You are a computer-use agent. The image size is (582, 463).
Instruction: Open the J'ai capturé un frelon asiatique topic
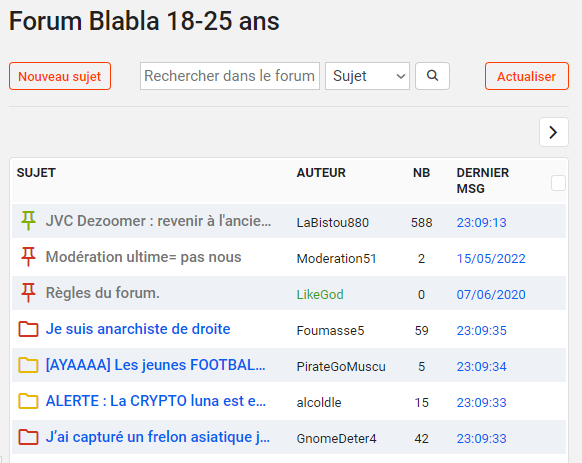click(x=158, y=437)
